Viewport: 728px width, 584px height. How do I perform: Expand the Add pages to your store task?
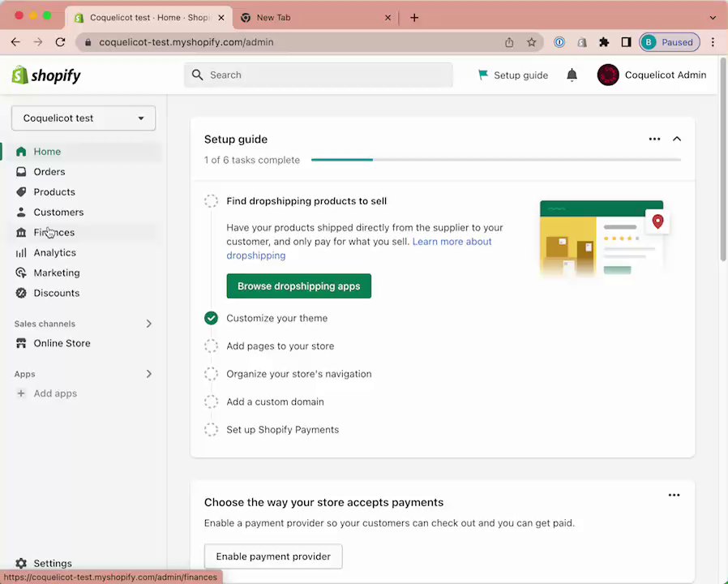(280, 346)
